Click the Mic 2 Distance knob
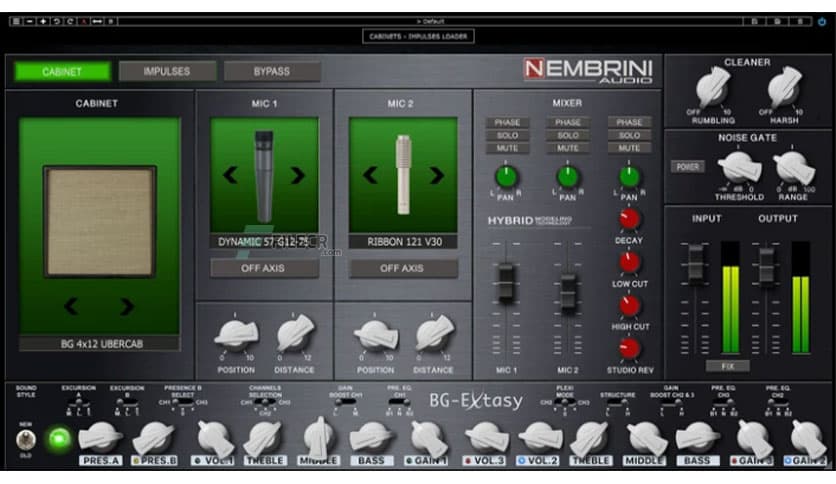The width and height of the screenshot is (836, 484). [x=434, y=334]
